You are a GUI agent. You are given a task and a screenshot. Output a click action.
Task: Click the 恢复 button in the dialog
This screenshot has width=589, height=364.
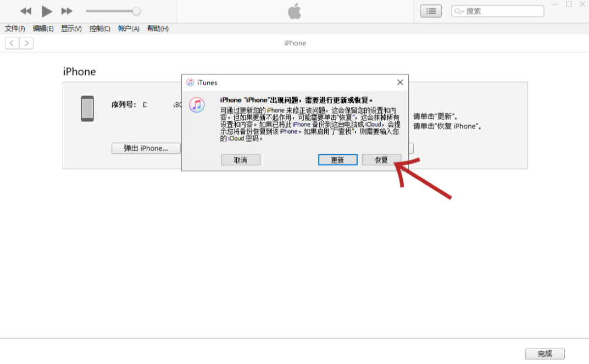[381, 159]
